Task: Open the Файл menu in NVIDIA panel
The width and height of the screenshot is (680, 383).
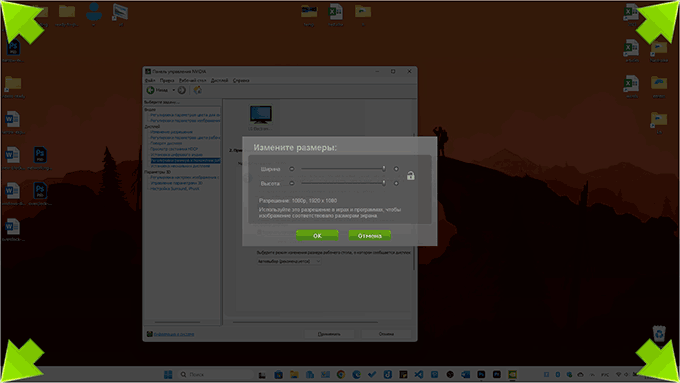Action: click(150, 80)
